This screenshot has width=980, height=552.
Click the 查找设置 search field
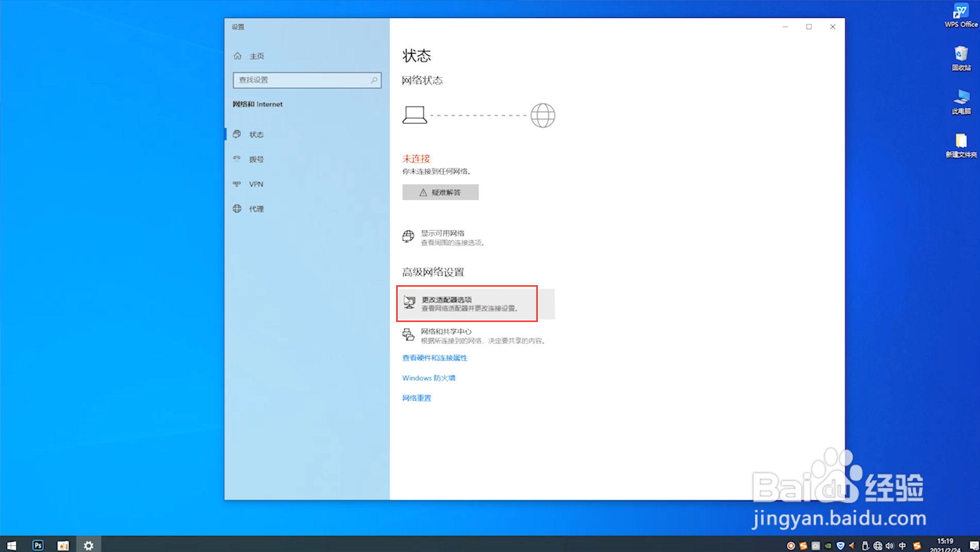point(307,80)
